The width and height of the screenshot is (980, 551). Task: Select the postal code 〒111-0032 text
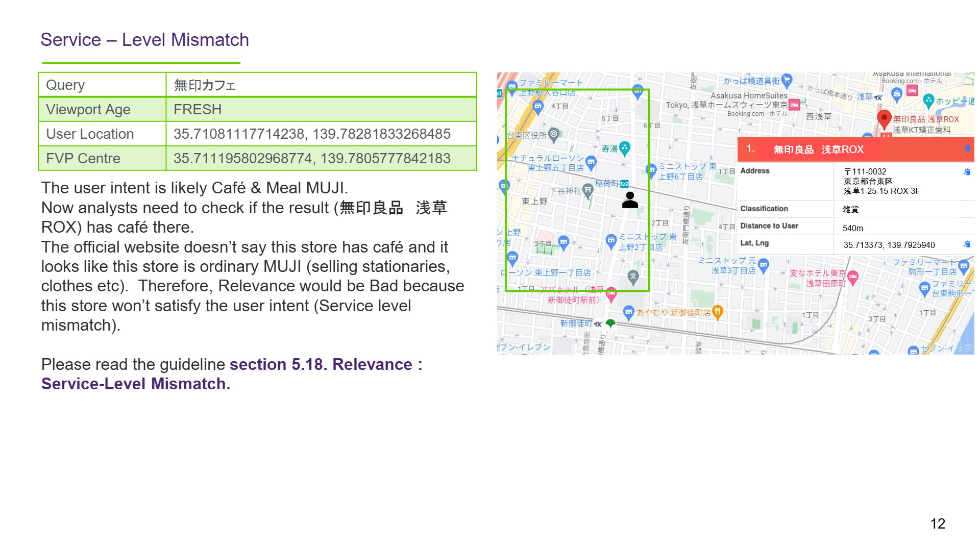(x=865, y=172)
